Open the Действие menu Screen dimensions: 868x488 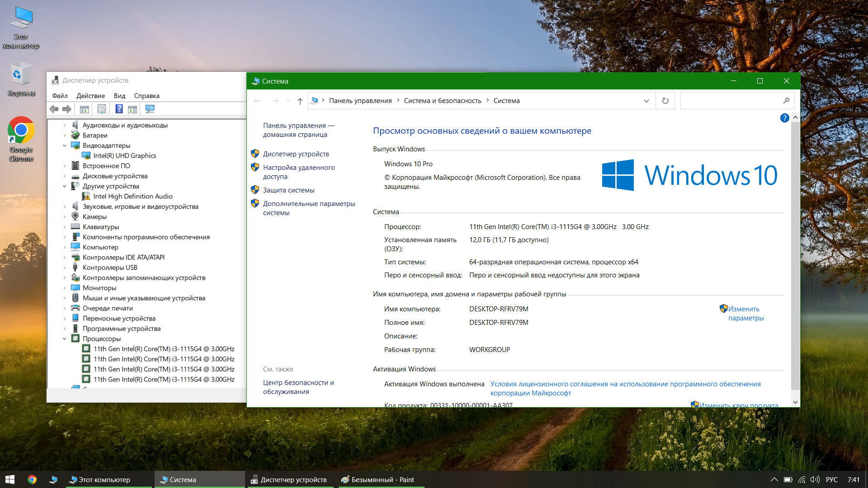click(x=90, y=96)
